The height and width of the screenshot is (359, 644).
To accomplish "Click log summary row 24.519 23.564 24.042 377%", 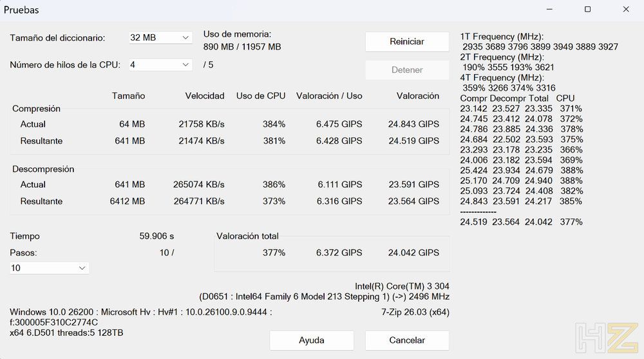I will tap(521, 222).
